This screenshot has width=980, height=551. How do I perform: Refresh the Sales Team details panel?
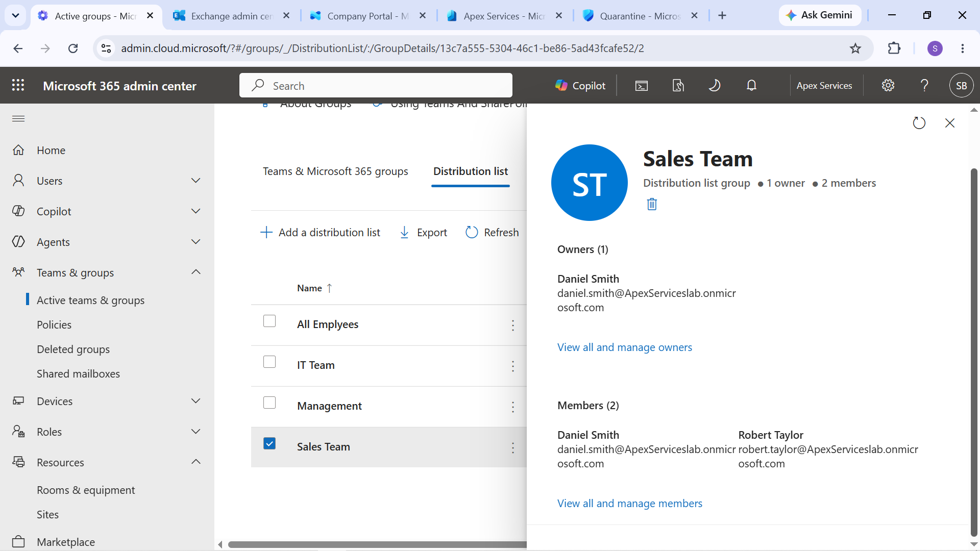click(919, 123)
